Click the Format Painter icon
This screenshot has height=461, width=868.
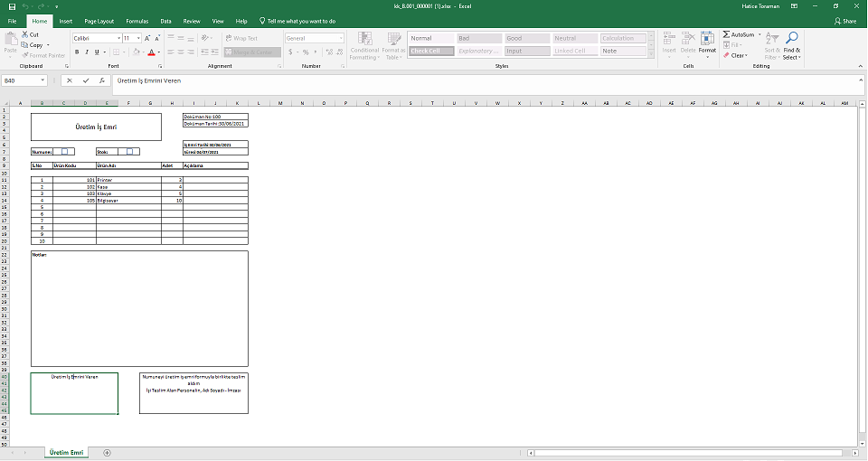pos(24,55)
